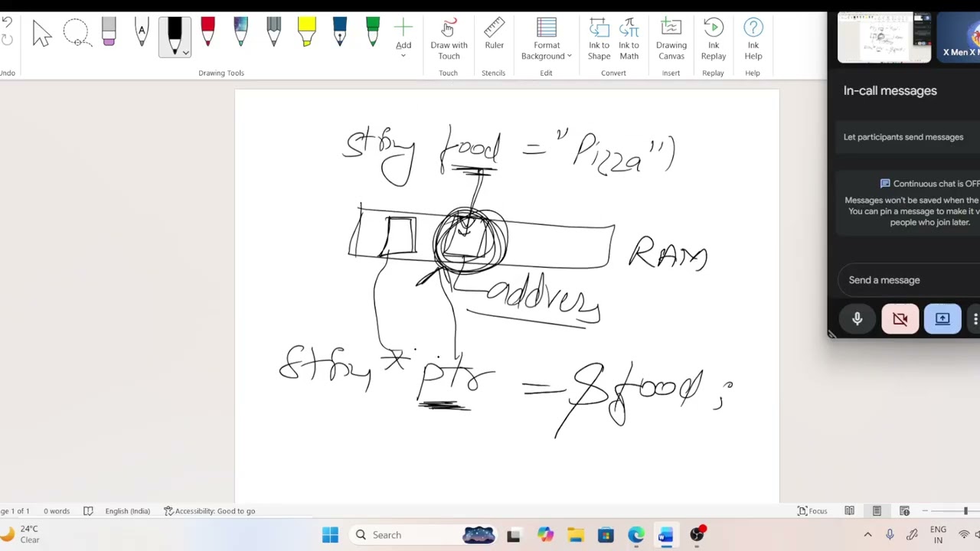Click English (India) language setting

coord(127,511)
